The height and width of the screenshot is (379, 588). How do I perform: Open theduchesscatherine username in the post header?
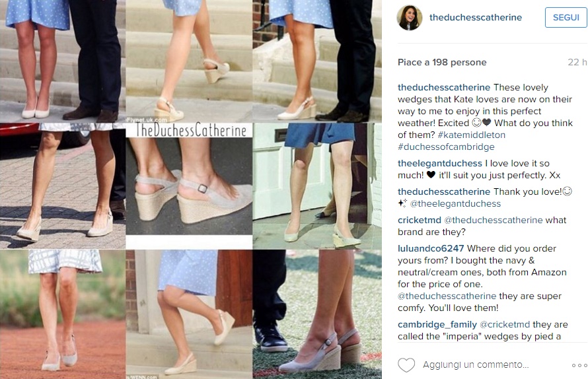click(476, 17)
